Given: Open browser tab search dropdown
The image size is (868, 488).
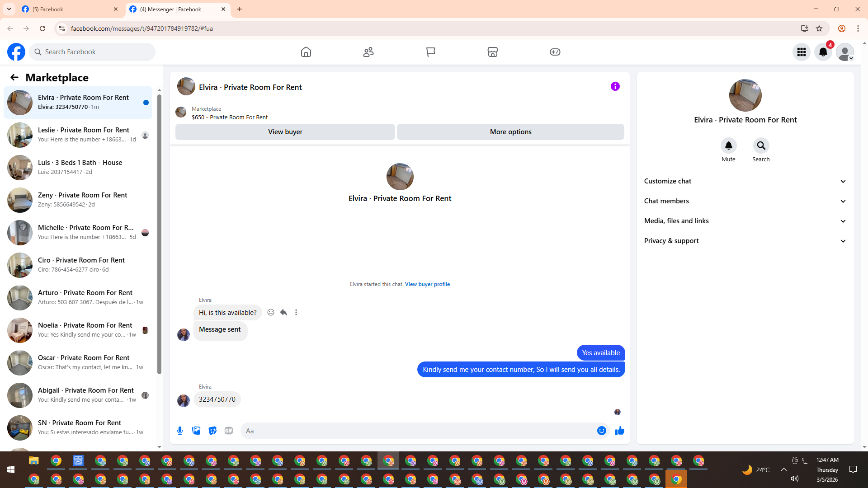Looking at the screenshot, I should [9, 9].
